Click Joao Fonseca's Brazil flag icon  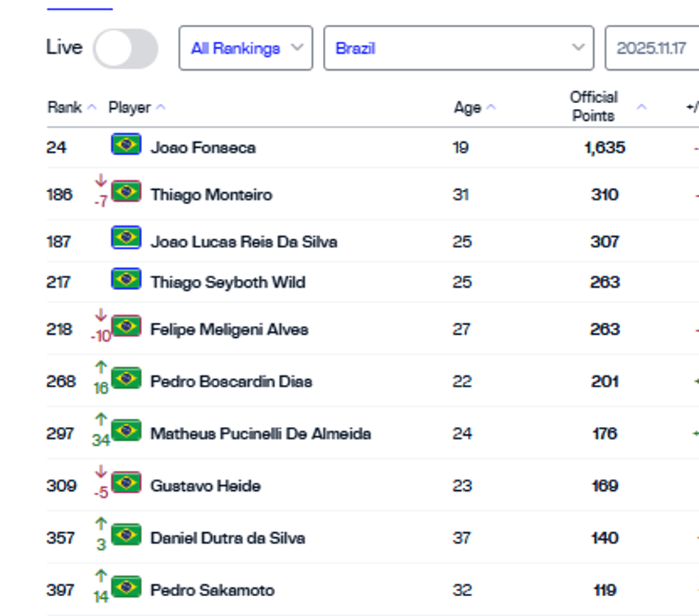(x=126, y=144)
